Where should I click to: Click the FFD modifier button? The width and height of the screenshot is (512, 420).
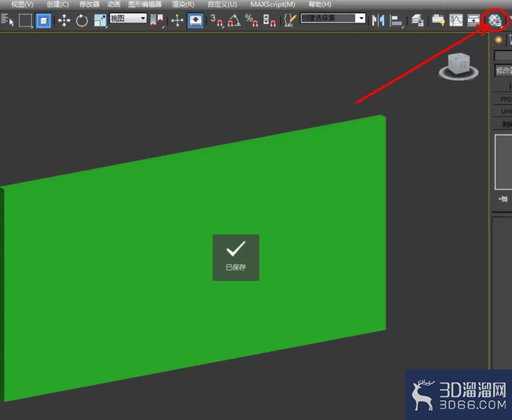[503, 99]
